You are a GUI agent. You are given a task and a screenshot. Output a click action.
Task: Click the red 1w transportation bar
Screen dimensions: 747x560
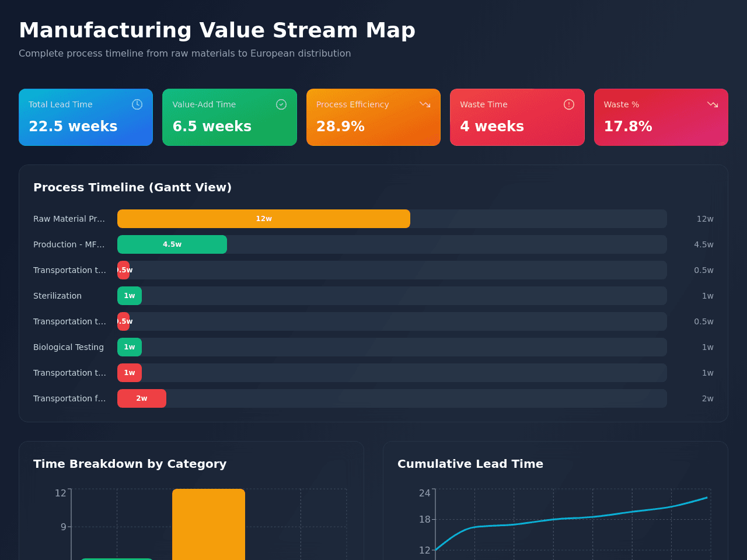point(130,373)
